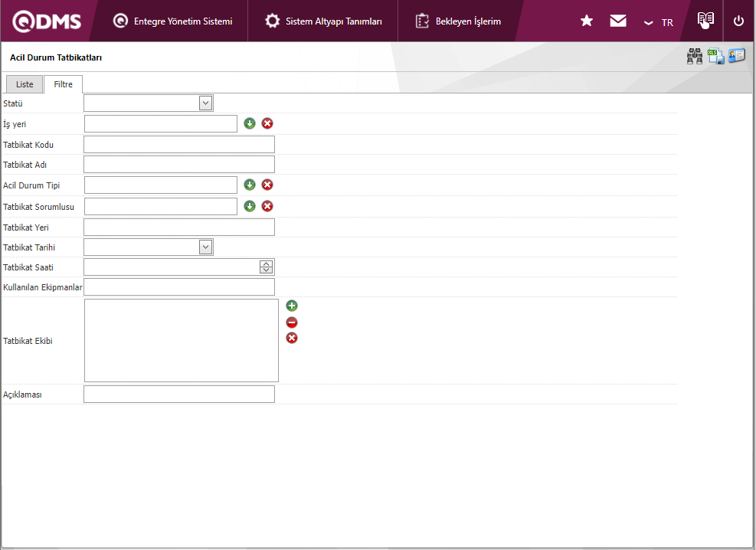Clear Acil Durum Tipi with red X
The height and width of the screenshot is (550, 756).
267,185
